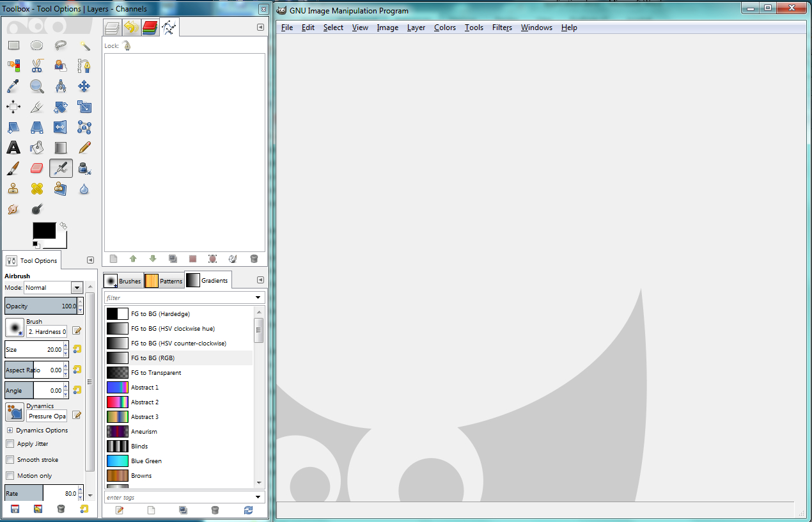Choose the Pencil tool
Screen dimensions: 812x522
[84, 148]
